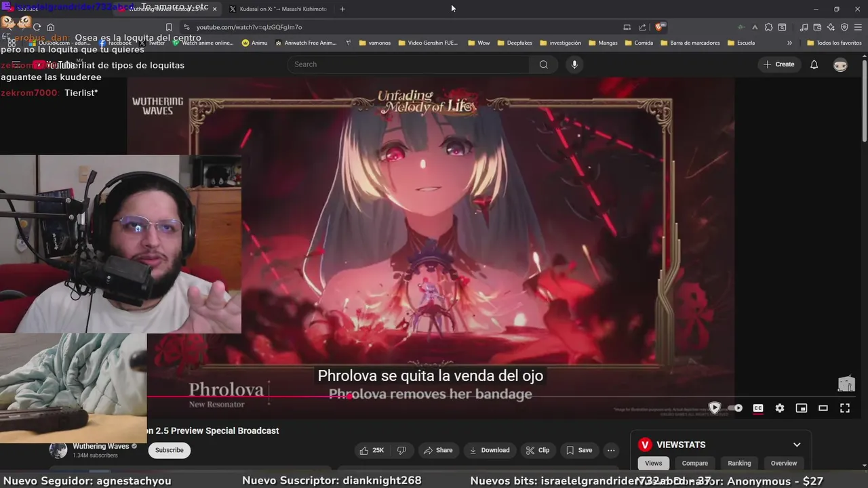Go to browser home page

pyautogui.click(x=51, y=27)
